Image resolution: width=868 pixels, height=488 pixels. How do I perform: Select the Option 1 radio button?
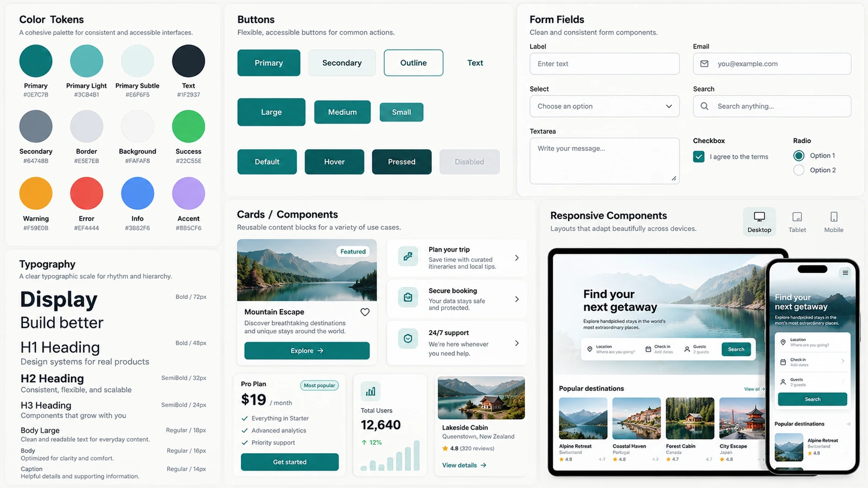pyautogui.click(x=799, y=156)
